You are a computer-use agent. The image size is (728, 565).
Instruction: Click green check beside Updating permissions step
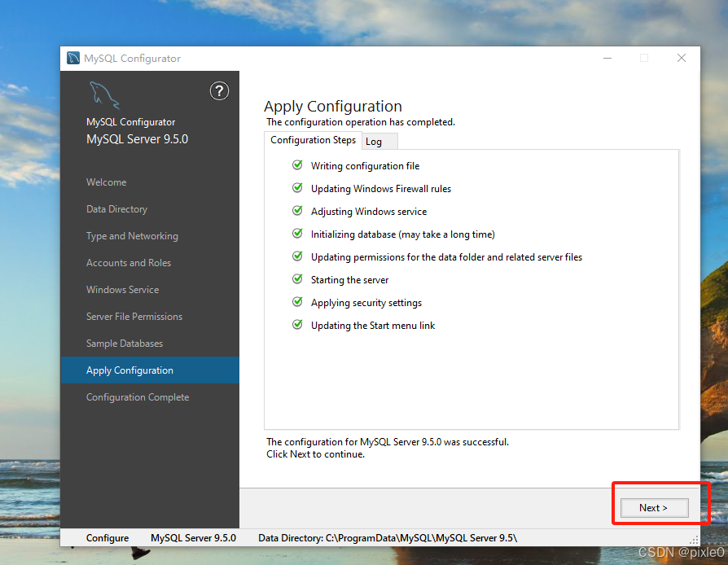[297, 256]
